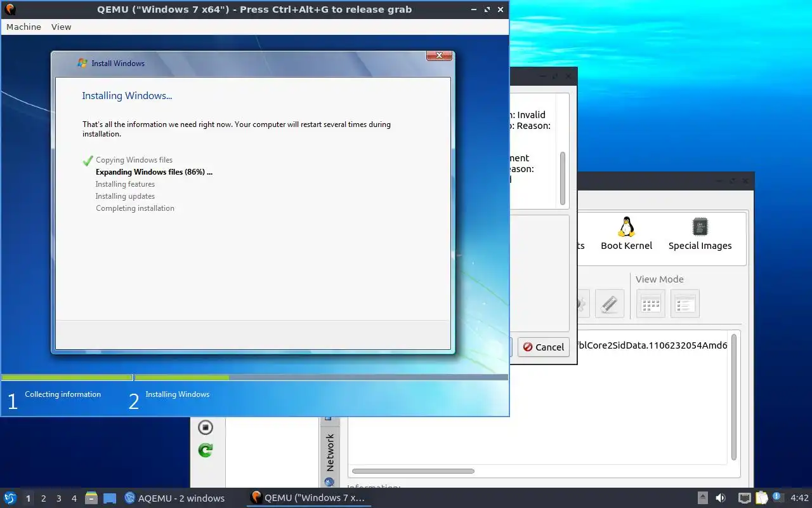Viewport: 812px width, 508px height.
Task: Close the AQEMU error dialog window
Action: [568, 76]
